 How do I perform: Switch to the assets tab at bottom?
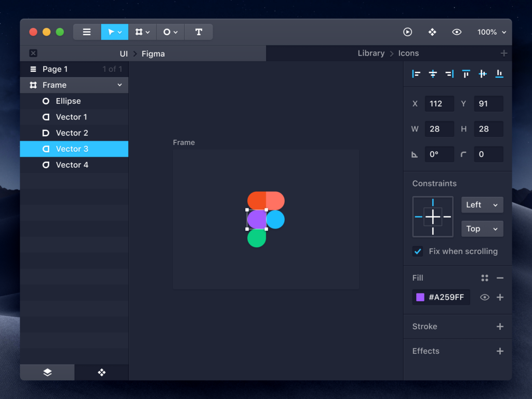(102, 373)
